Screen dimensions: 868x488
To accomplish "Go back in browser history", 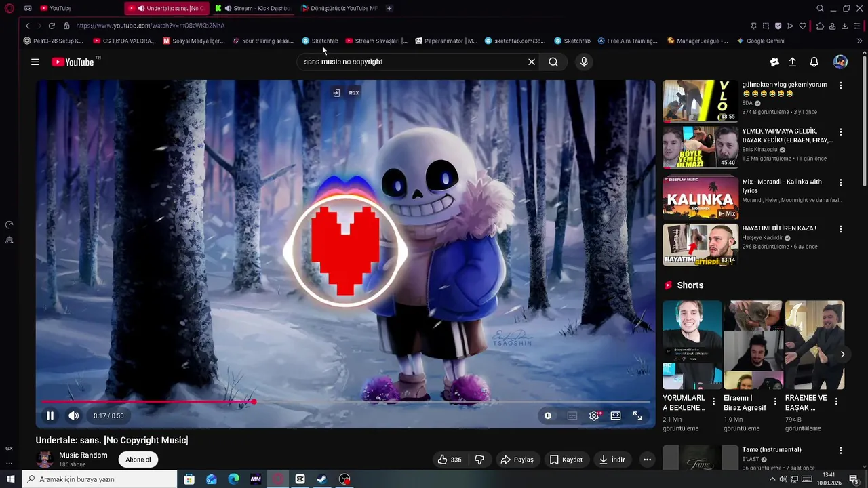I will point(27,26).
